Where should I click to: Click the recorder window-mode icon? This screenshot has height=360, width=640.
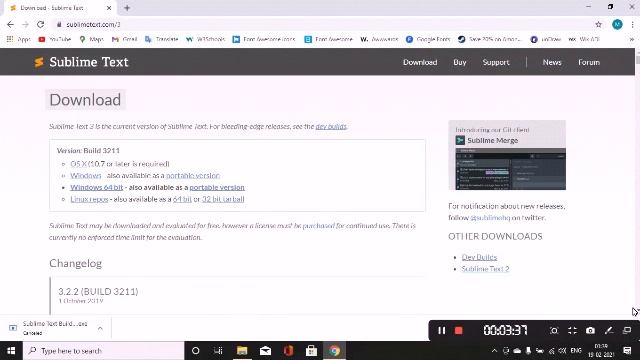[627, 330]
